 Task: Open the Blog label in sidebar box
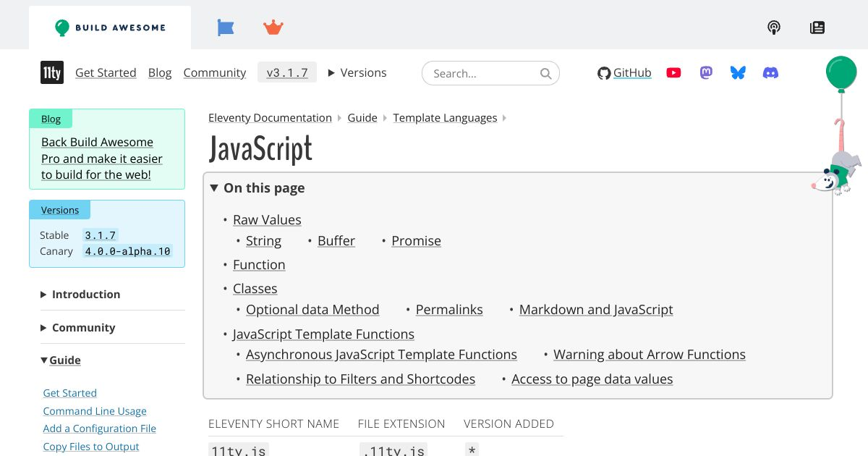(x=51, y=119)
